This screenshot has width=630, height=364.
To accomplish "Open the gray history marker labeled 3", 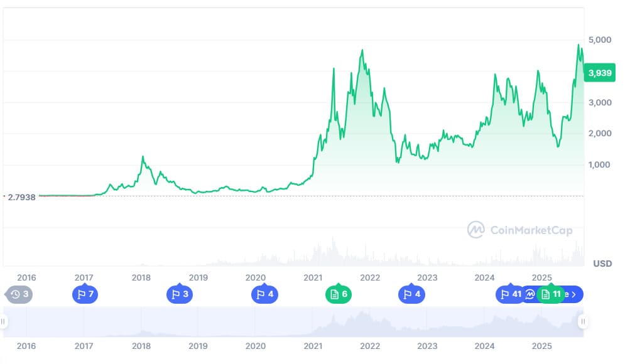I will point(19,294).
